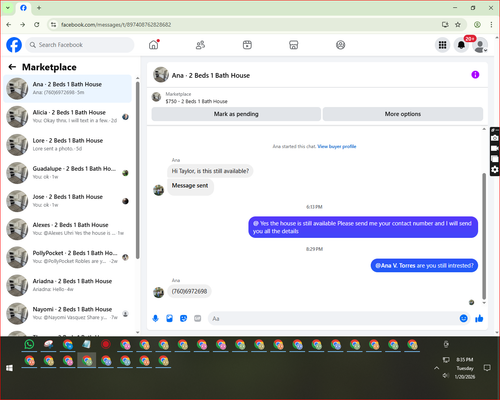Click the '@Ana V. Torres are you still intrested?' message
Viewport: 500px width, 400px height.
point(424,266)
